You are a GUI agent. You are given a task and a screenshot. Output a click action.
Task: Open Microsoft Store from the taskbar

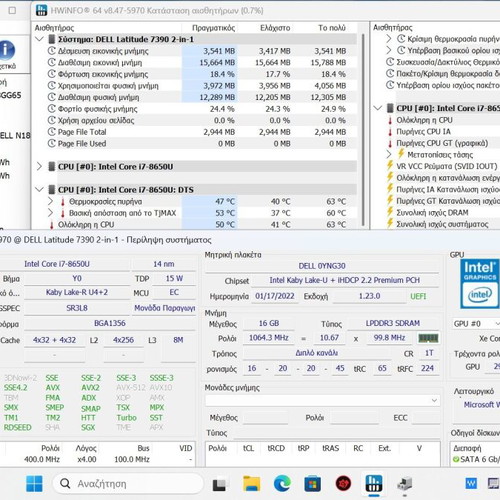point(312,484)
